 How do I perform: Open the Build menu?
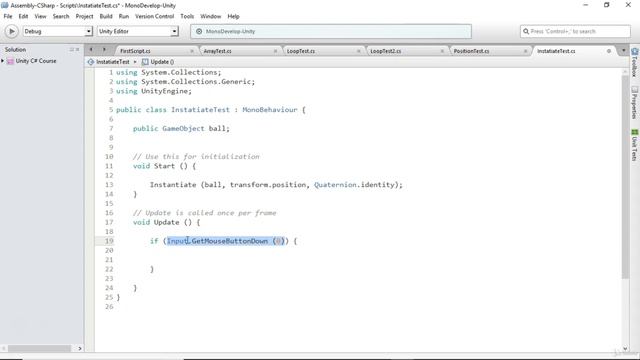click(106, 16)
